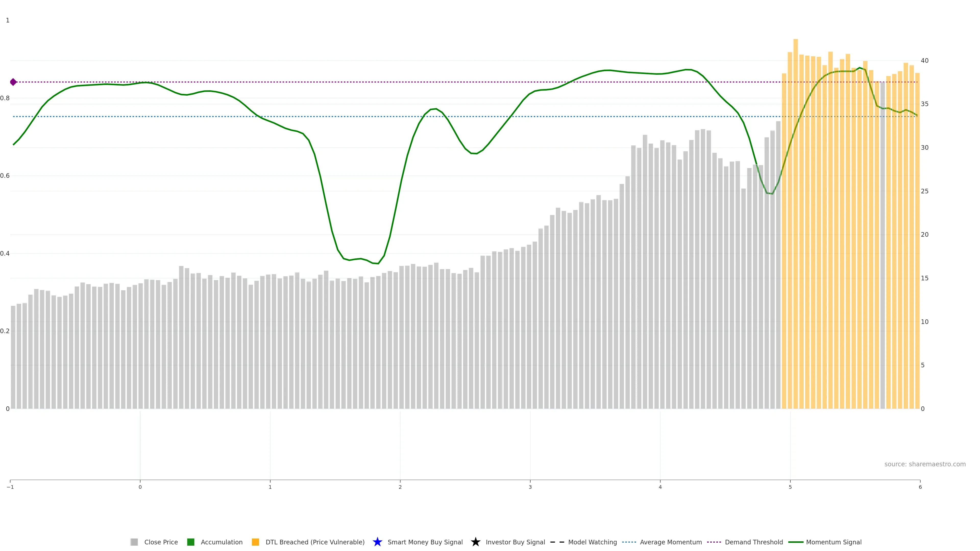Click the dotted purple Demand Threshold legend line

[714, 542]
